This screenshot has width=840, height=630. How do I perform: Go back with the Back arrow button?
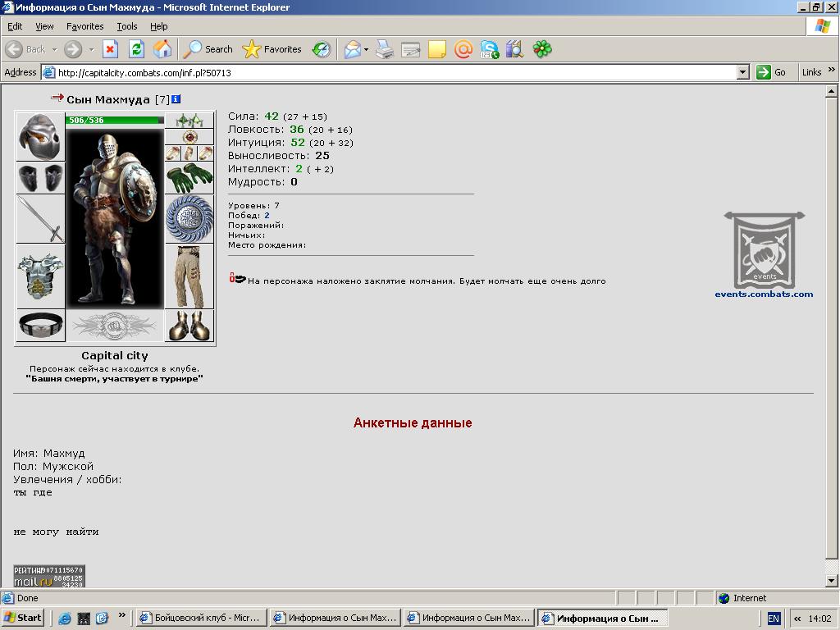point(25,49)
